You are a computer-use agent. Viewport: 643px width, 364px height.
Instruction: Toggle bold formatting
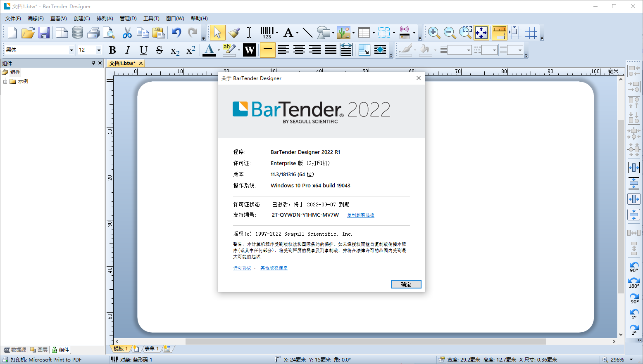(112, 50)
